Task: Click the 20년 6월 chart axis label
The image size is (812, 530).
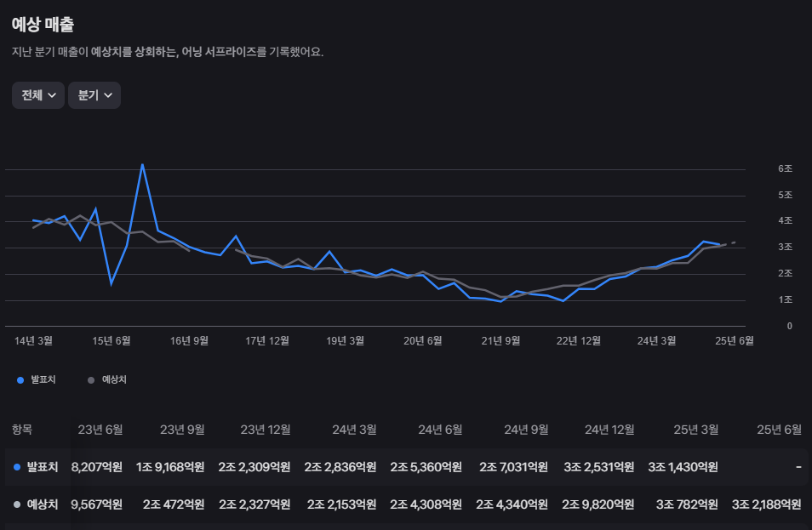Action: 422,340
